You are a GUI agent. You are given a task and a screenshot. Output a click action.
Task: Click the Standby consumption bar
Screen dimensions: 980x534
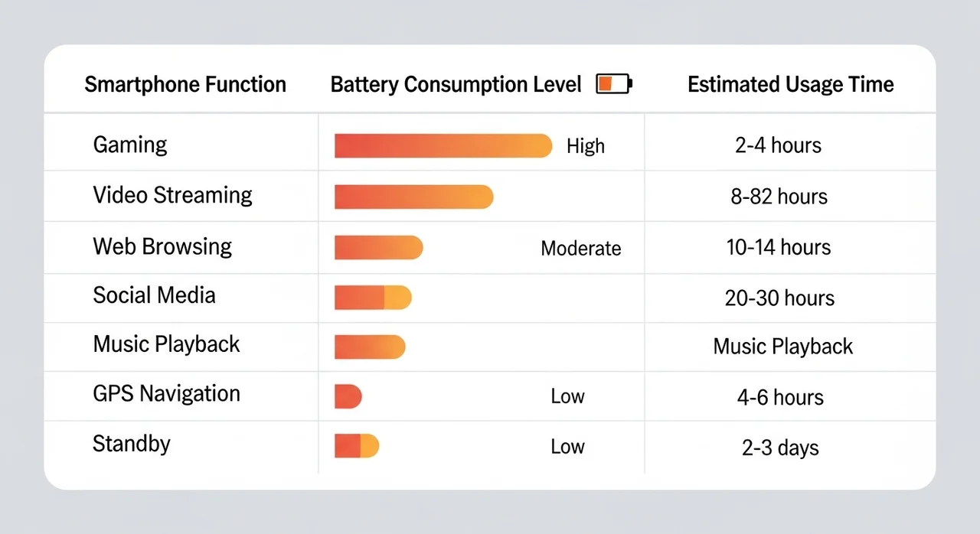click(357, 446)
